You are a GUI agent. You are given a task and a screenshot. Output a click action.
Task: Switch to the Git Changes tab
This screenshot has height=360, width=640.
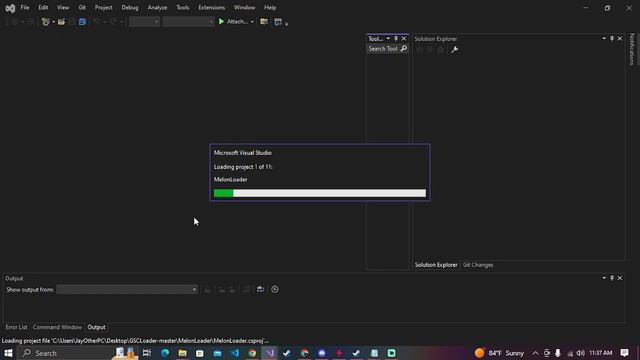pyautogui.click(x=478, y=265)
